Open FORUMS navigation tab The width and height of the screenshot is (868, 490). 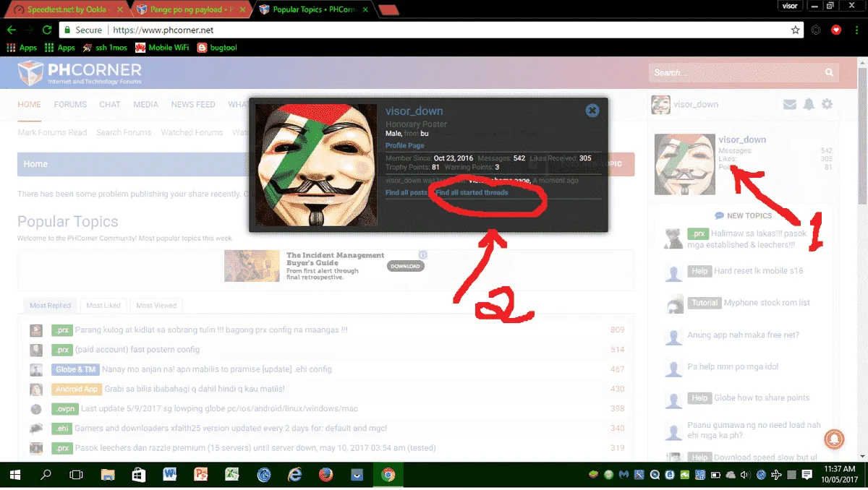coord(70,105)
